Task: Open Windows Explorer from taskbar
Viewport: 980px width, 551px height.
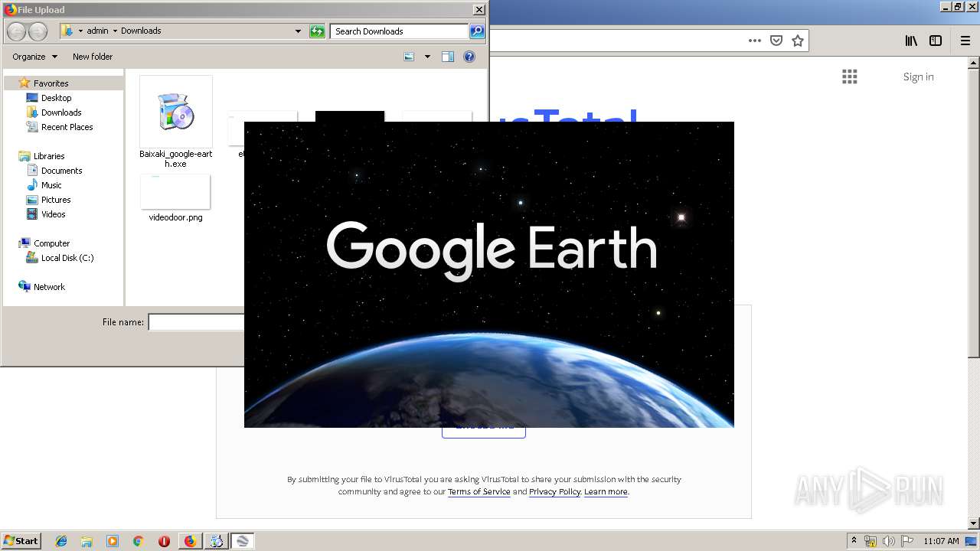Action: pos(87,541)
